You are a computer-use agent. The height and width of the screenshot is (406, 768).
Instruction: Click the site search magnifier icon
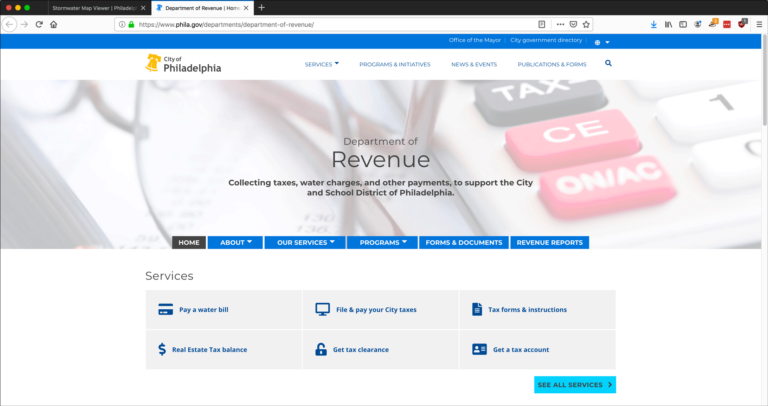coord(608,63)
